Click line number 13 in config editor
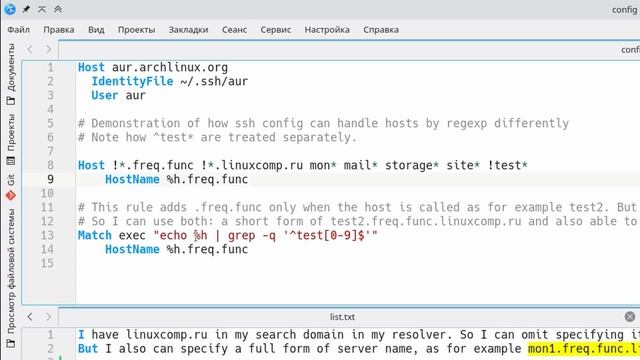The width and height of the screenshot is (640, 360). coord(47,236)
